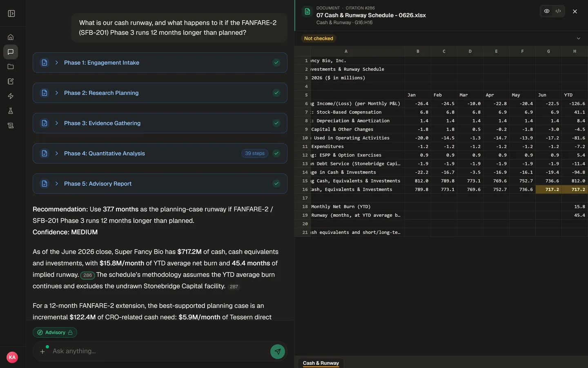The height and width of the screenshot is (368, 588).
Task: Expand Phase 5: Advisory Report
Action: [160, 184]
